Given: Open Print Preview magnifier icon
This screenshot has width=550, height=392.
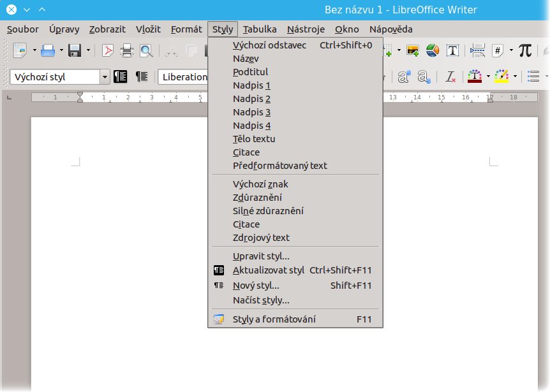Looking at the screenshot, I should 146,51.
